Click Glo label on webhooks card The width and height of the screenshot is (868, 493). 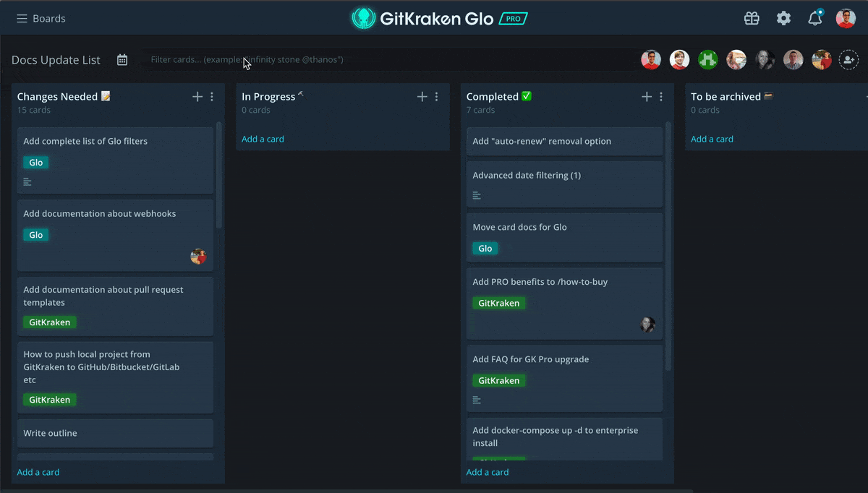[x=36, y=235]
